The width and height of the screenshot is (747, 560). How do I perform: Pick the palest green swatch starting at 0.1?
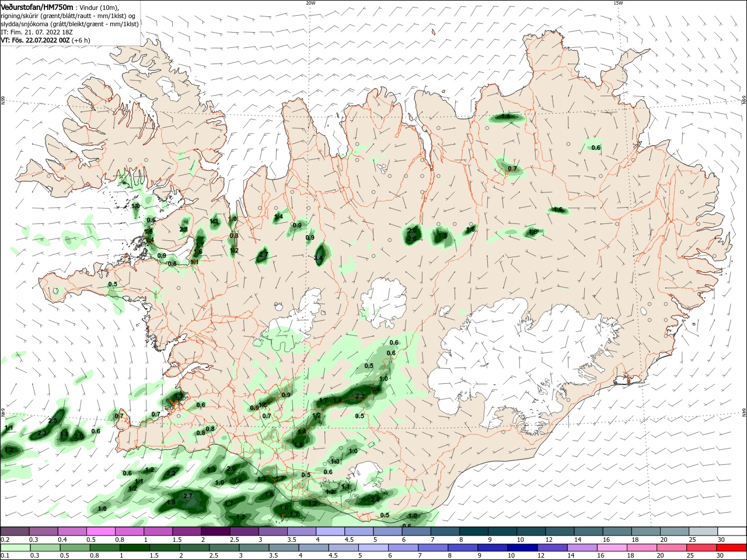coord(15,548)
